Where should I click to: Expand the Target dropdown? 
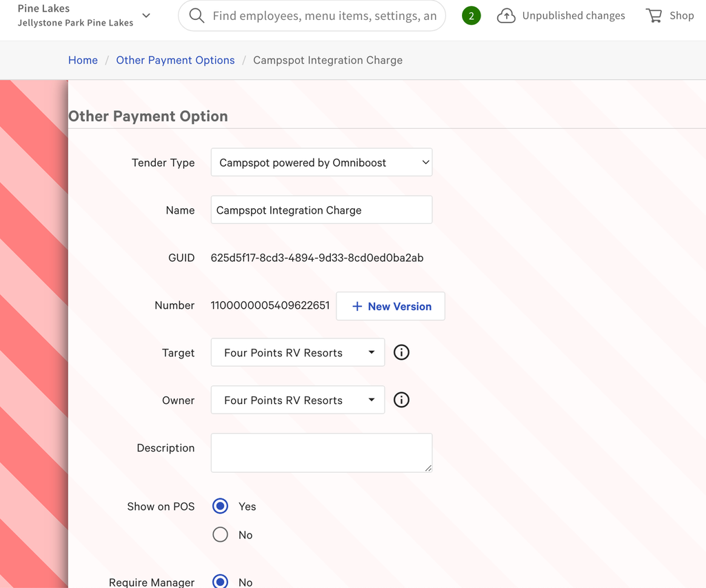(298, 352)
